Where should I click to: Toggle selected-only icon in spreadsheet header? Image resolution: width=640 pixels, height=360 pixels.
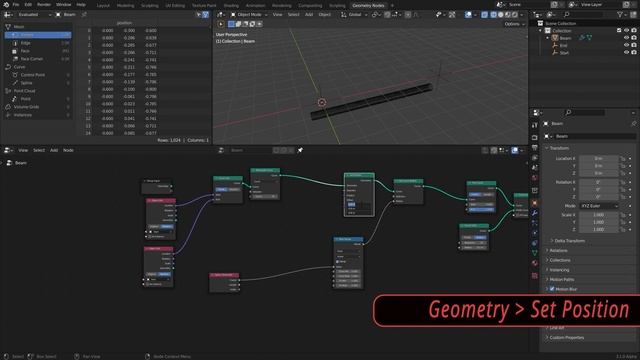click(199, 15)
